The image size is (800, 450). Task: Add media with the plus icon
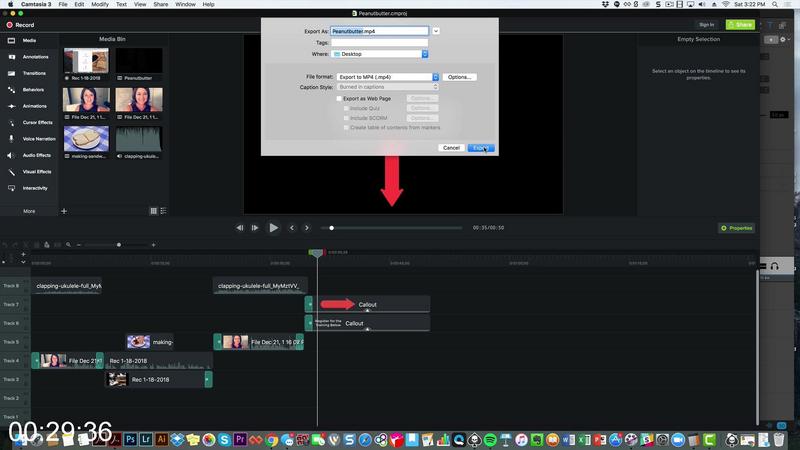[64, 211]
